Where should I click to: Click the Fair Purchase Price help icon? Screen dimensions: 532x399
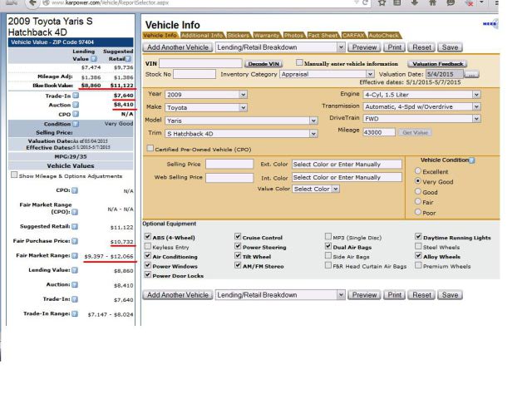(75, 241)
